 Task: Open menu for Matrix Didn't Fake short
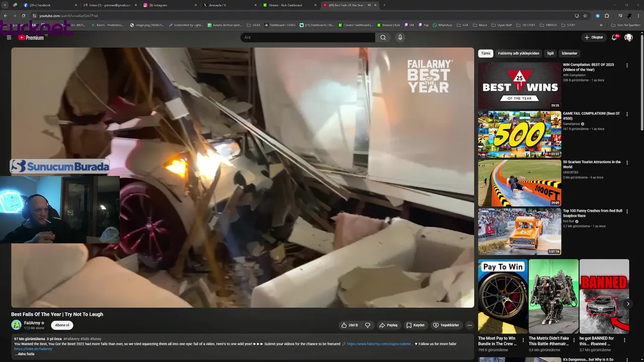point(574,340)
